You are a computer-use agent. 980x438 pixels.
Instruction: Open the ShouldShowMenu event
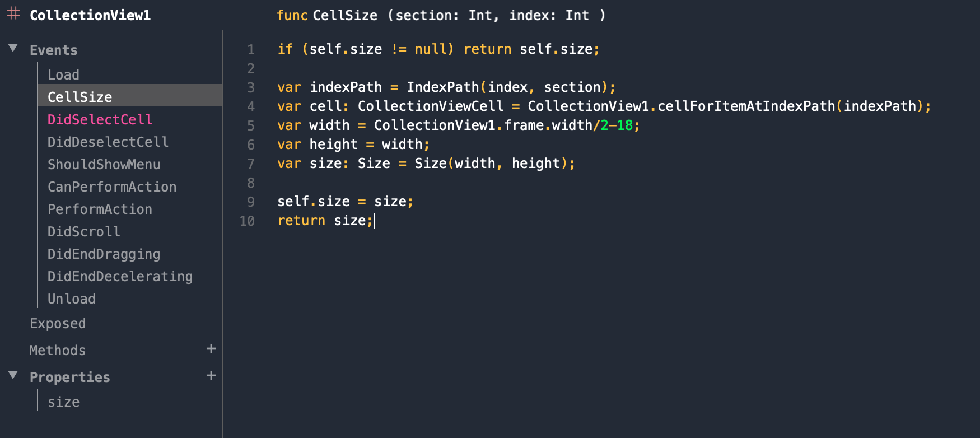[104, 164]
